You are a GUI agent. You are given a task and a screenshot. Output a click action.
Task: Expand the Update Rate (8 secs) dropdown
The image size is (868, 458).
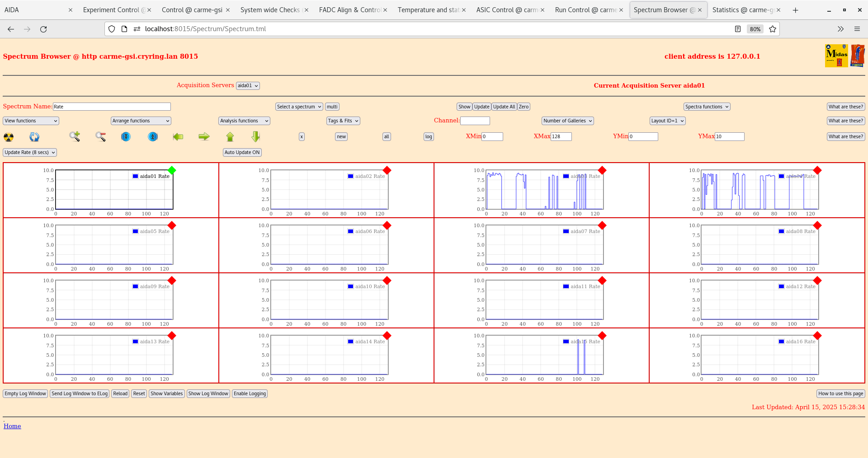point(30,152)
